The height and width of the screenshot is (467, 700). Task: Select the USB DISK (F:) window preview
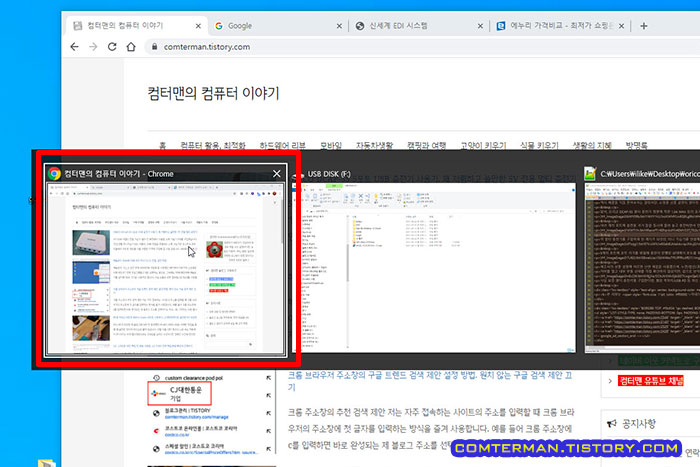(433, 268)
